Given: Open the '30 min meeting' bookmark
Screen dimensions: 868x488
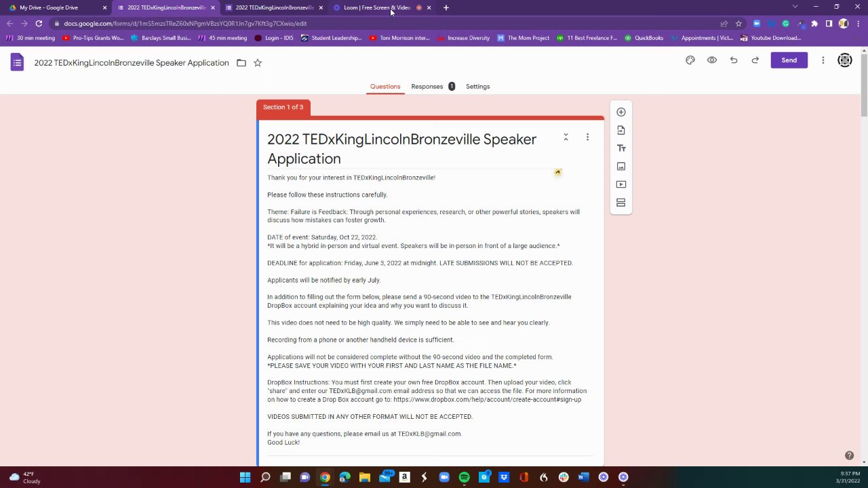Looking at the screenshot, I should (31, 38).
